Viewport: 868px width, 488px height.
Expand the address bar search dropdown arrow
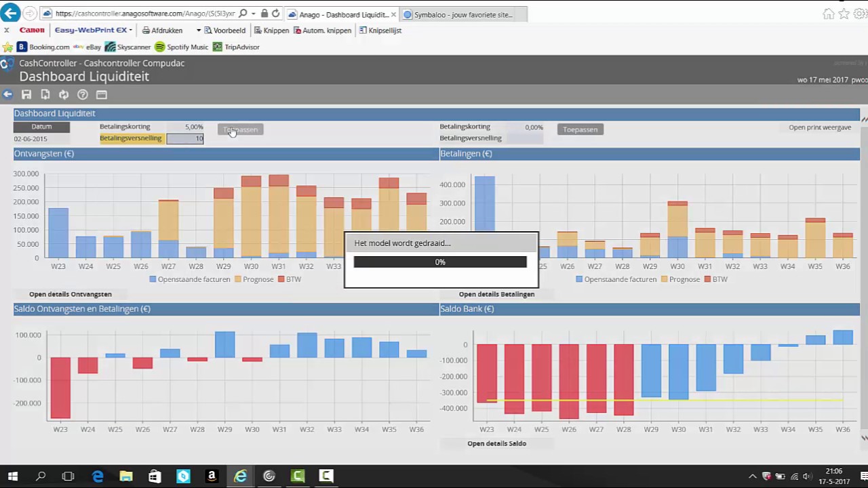(254, 14)
